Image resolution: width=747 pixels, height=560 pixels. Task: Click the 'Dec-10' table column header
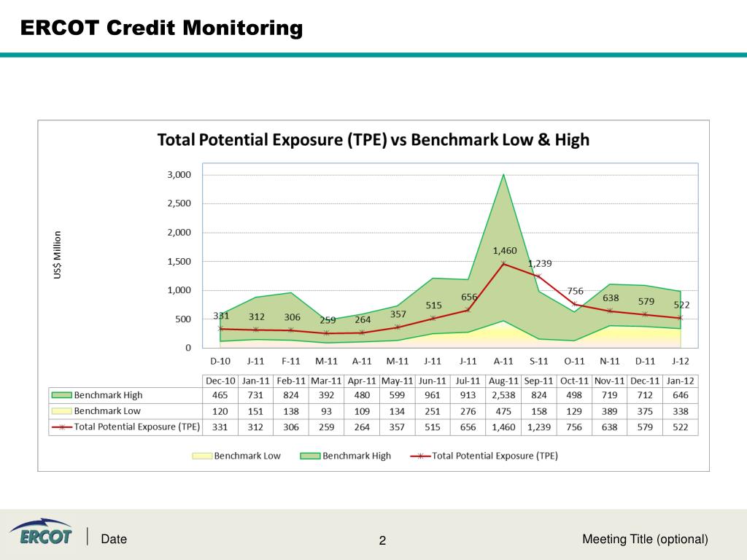(220, 381)
